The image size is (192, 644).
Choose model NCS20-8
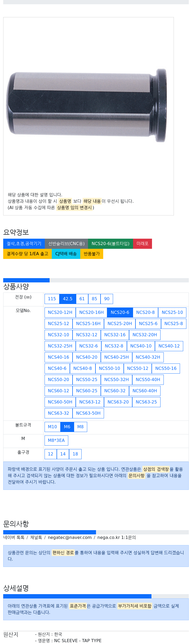point(145,313)
